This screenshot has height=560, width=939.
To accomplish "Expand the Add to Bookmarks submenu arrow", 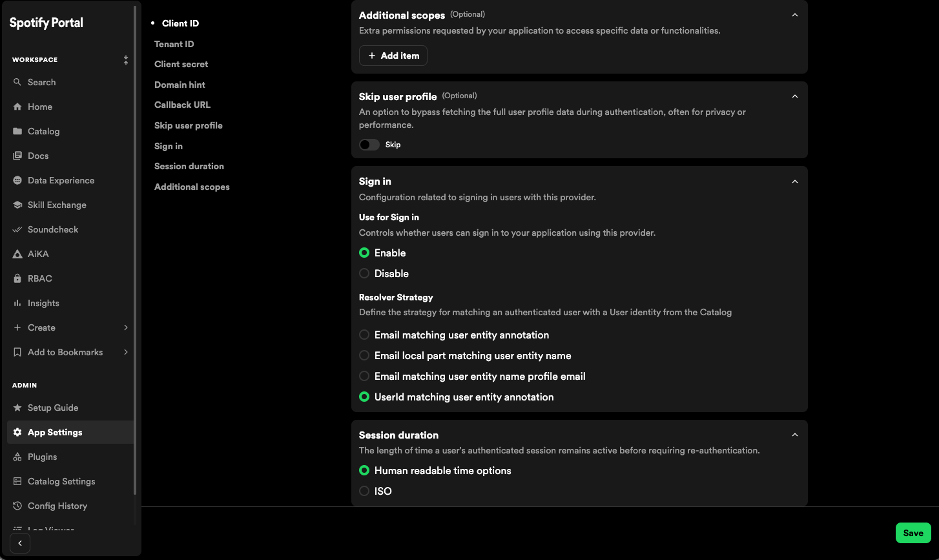I will (126, 352).
